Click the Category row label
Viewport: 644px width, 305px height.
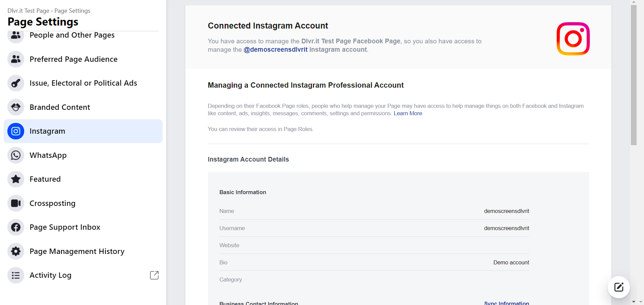coord(230,279)
